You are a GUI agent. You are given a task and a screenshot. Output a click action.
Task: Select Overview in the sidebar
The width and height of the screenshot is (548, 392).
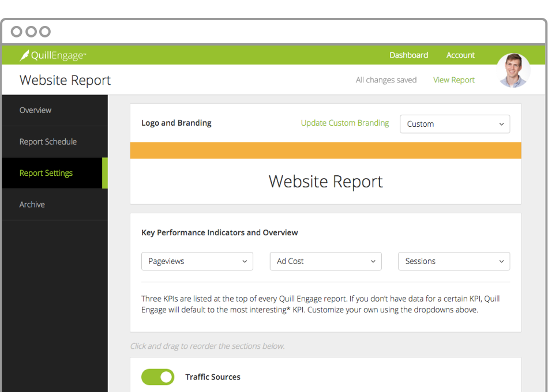pos(55,110)
